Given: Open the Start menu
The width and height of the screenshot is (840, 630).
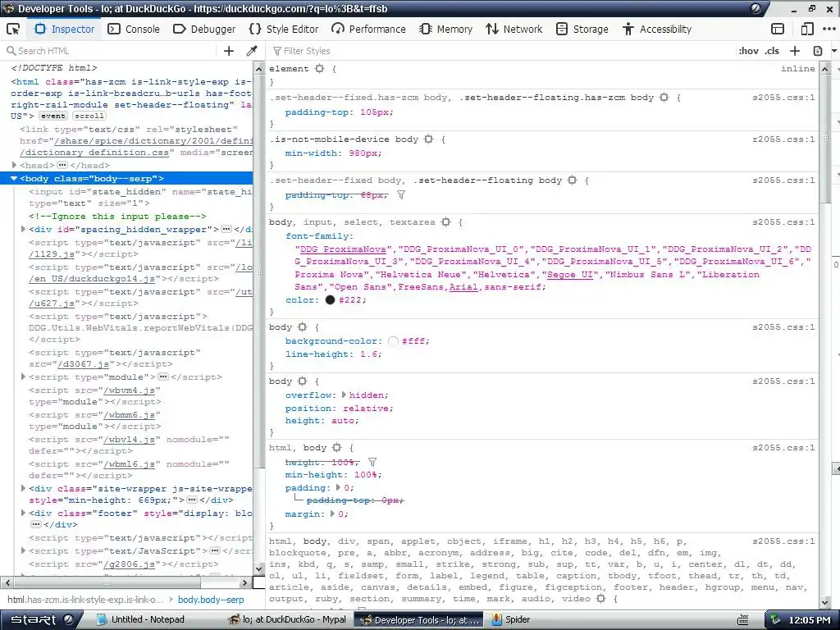Looking at the screenshot, I should (x=41, y=620).
